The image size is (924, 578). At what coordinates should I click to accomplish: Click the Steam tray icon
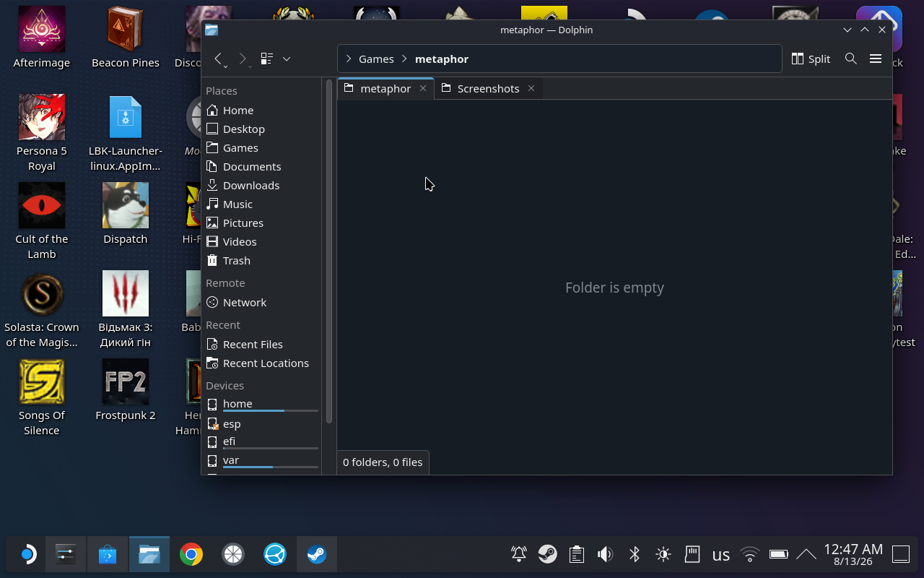click(548, 555)
